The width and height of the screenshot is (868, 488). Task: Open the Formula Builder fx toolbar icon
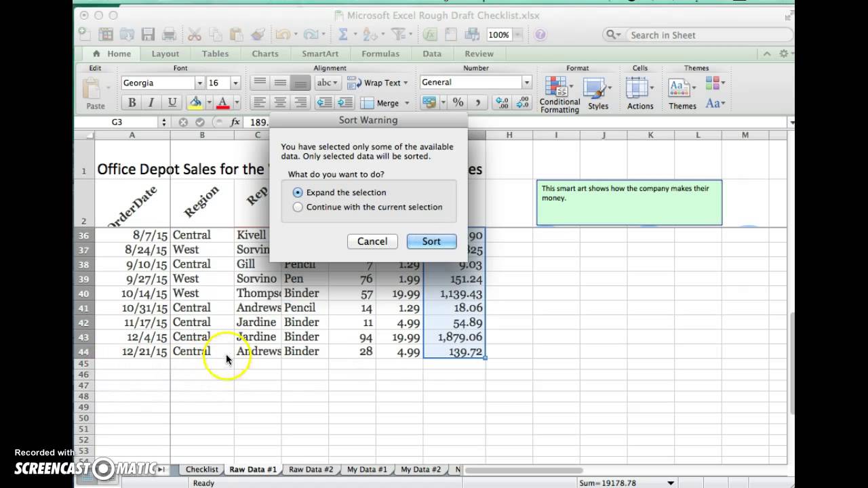pos(430,34)
